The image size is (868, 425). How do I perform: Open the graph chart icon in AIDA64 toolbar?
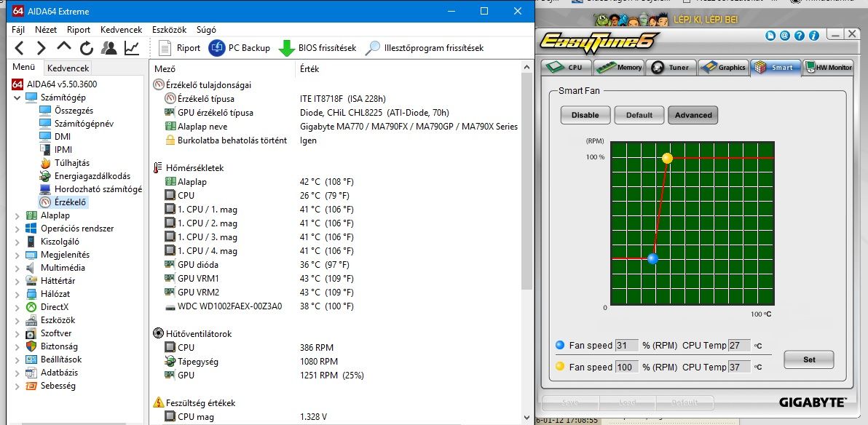click(132, 48)
